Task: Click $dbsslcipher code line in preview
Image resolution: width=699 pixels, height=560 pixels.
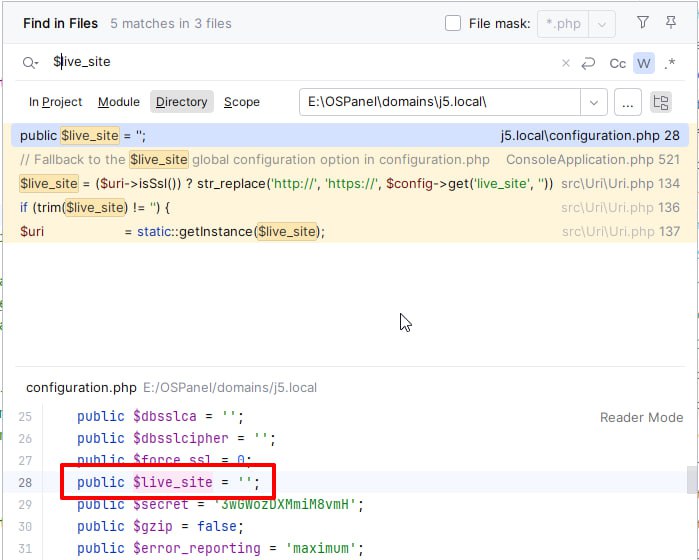Action: [x=176, y=439]
